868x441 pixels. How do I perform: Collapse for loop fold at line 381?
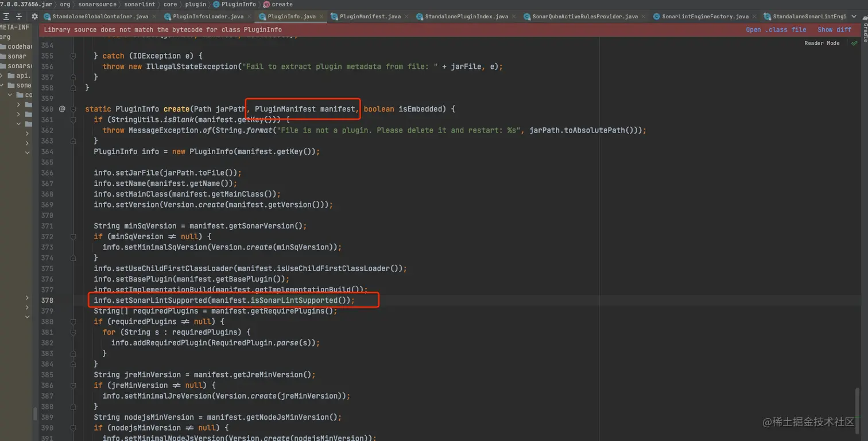[73, 332]
